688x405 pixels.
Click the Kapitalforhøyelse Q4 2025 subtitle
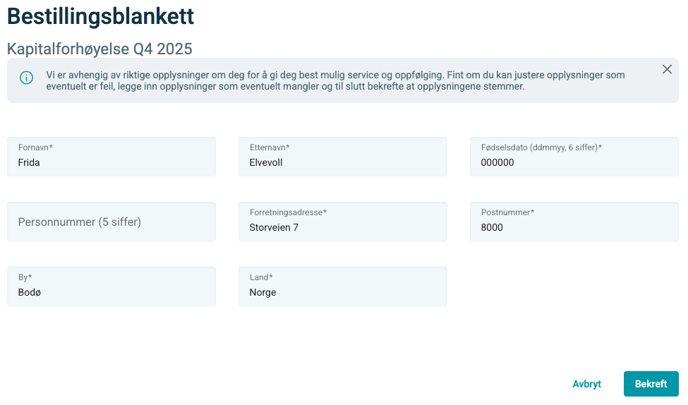tap(99, 49)
